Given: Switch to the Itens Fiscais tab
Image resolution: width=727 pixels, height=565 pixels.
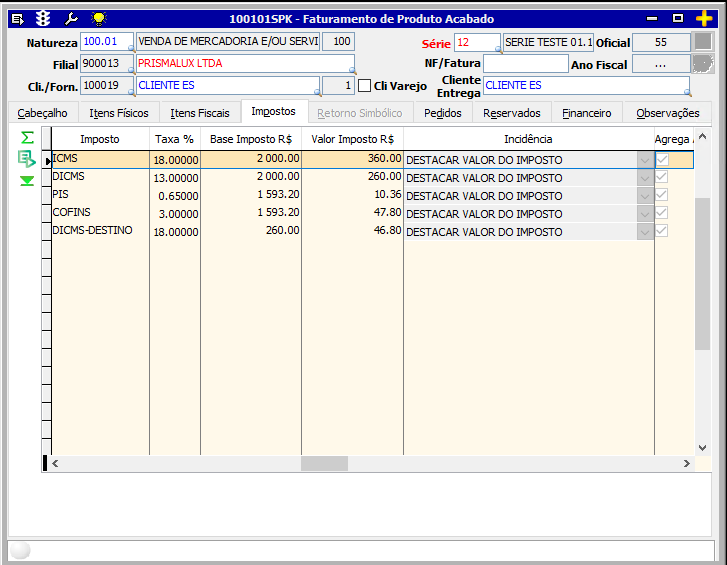Looking at the screenshot, I should (199, 113).
